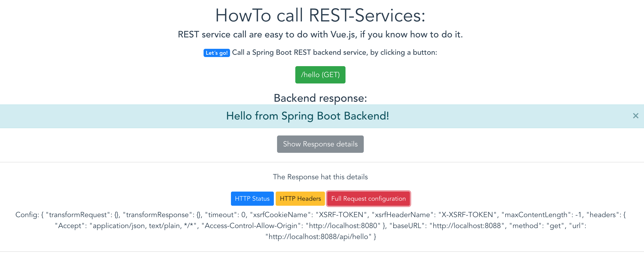Show Response details panel
This screenshot has width=644, height=260.
(x=320, y=144)
